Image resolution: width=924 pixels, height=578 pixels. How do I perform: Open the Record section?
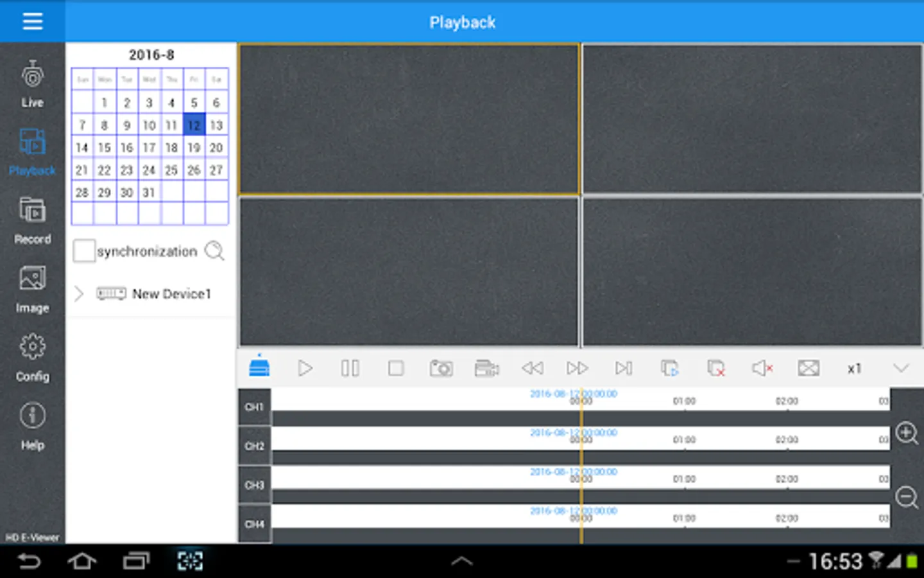coord(32,221)
